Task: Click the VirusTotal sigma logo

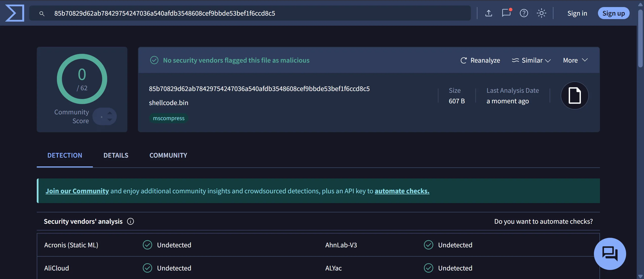Action: pyautogui.click(x=15, y=13)
